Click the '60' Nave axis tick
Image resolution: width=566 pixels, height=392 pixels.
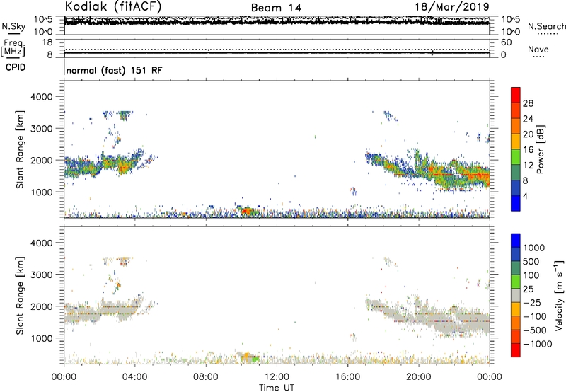pos(506,42)
